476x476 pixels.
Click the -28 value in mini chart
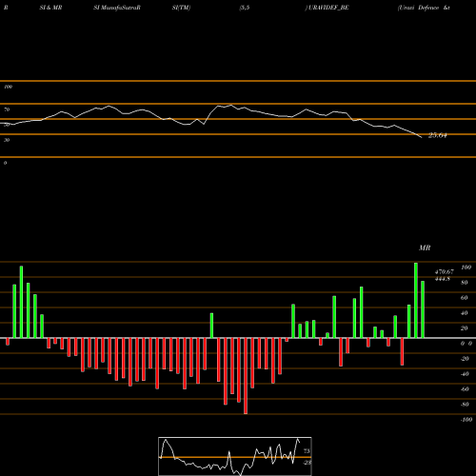307,463
